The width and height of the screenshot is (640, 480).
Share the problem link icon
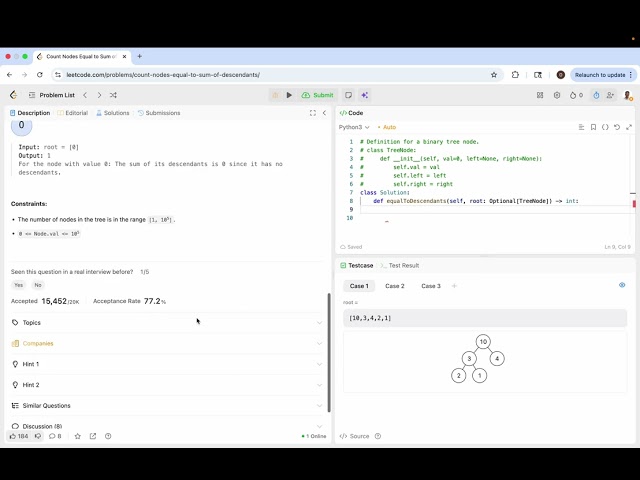coord(93,436)
